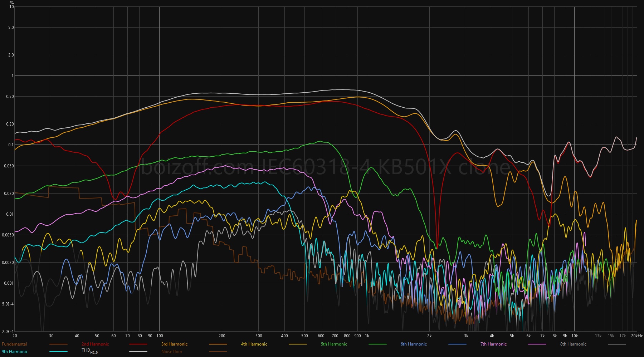Image resolution: width=644 pixels, height=357 pixels.
Task: Toggle the 2nd Harmonic legend label
Action: (x=95, y=344)
